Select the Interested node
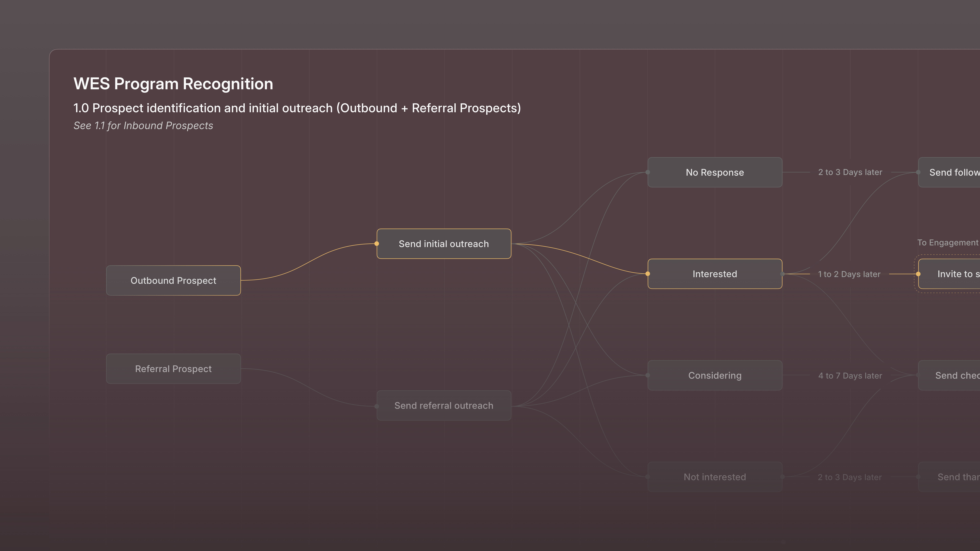Screen dimensions: 980x551 coord(715,274)
